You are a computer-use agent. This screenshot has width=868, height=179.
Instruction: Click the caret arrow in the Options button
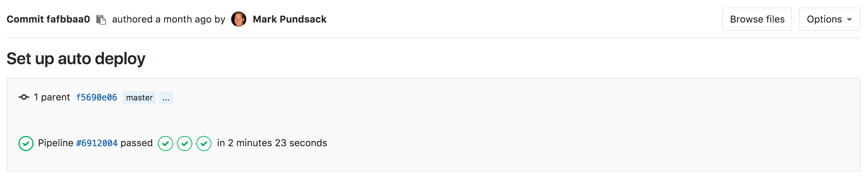pyautogui.click(x=849, y=20)
